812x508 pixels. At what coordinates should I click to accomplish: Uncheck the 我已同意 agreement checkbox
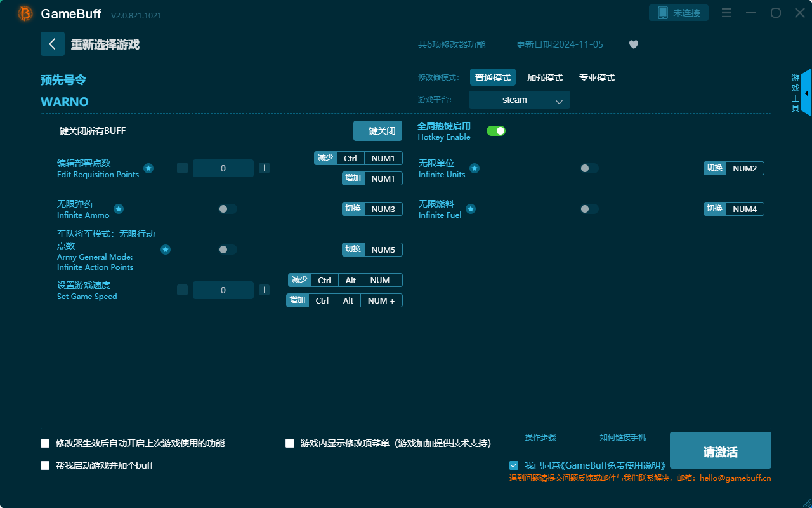[x=514, y=465]
